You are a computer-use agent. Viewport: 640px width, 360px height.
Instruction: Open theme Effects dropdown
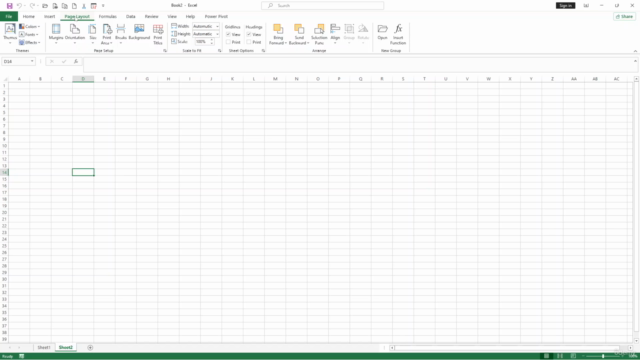tap(30, 42)
